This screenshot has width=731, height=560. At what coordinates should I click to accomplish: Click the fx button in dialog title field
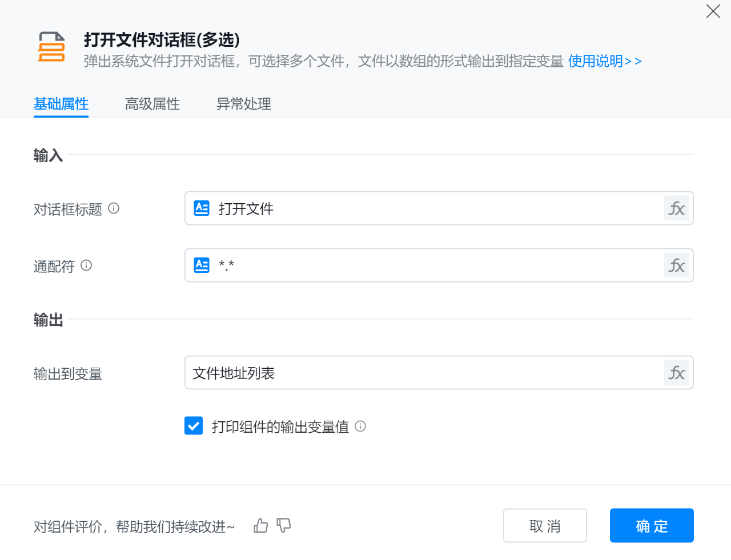pyautogui.click(x=677, y=208)
